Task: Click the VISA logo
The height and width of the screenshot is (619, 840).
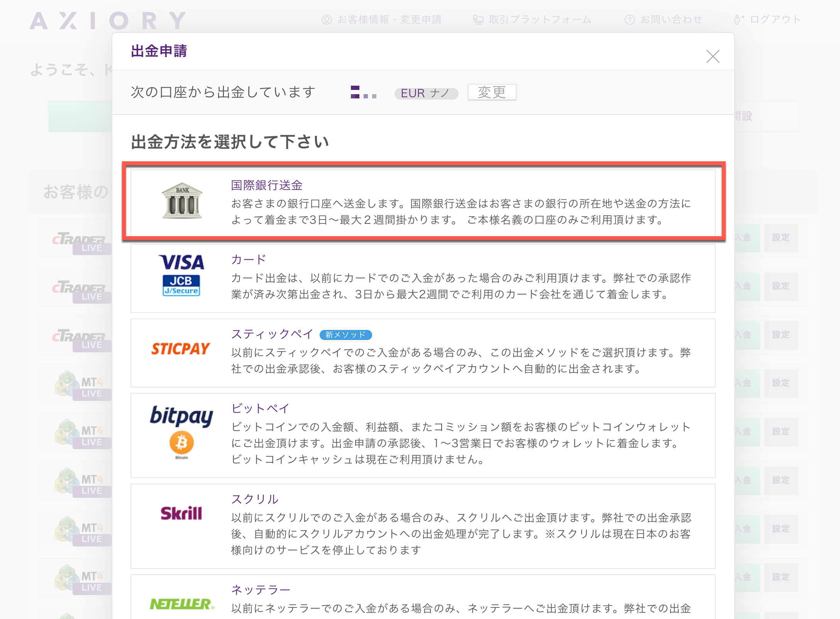Action: coord(181,262)
